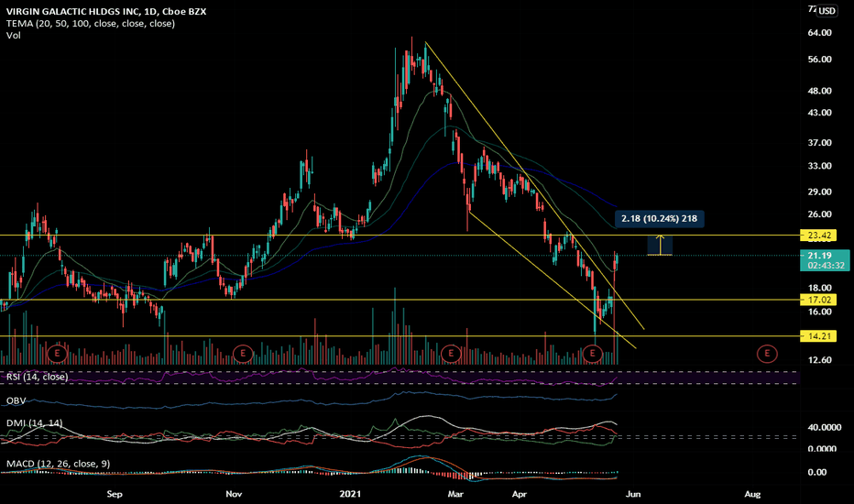
Task: Click the Vol indicator label
Action: pyautogui.click(x=14, y=36)
